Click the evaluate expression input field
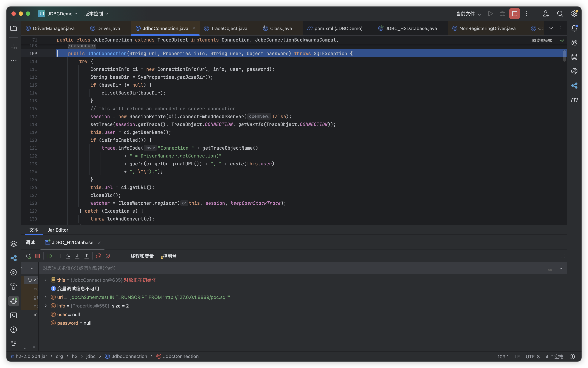Screen dimensions: 588x368 tap(292, 268)
